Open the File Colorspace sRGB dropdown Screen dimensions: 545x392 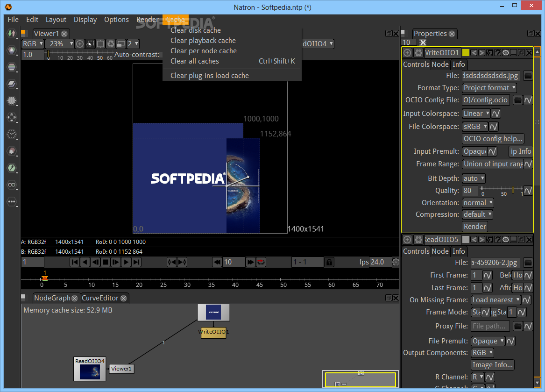coord(475,127)
